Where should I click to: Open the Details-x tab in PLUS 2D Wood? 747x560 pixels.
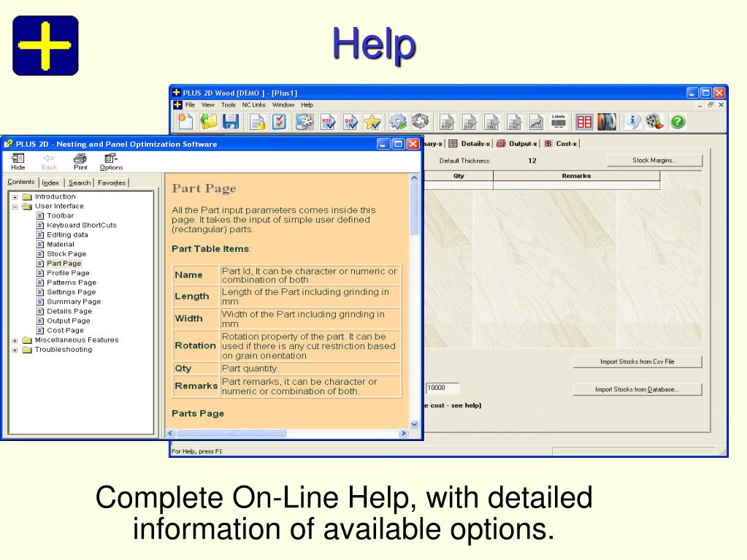pyautogui.click(x=470, y=144)
